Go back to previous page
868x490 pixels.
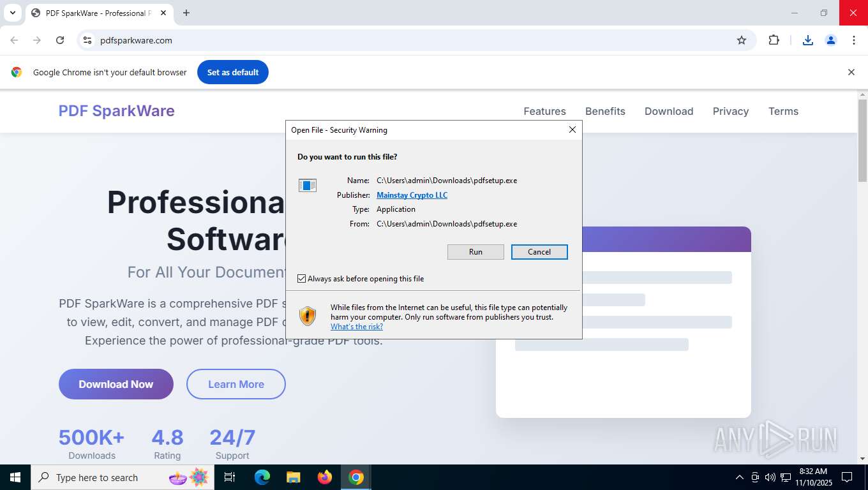pyautogui.click(x=14, y=40)
